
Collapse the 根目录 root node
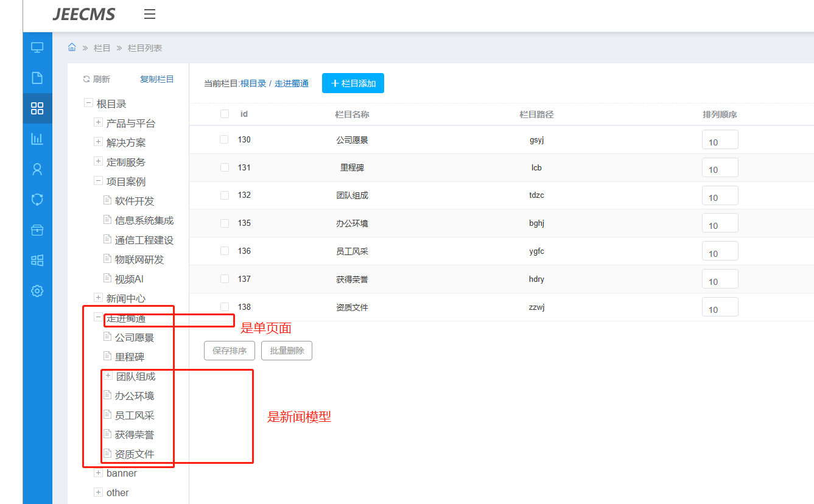point(88,103)
